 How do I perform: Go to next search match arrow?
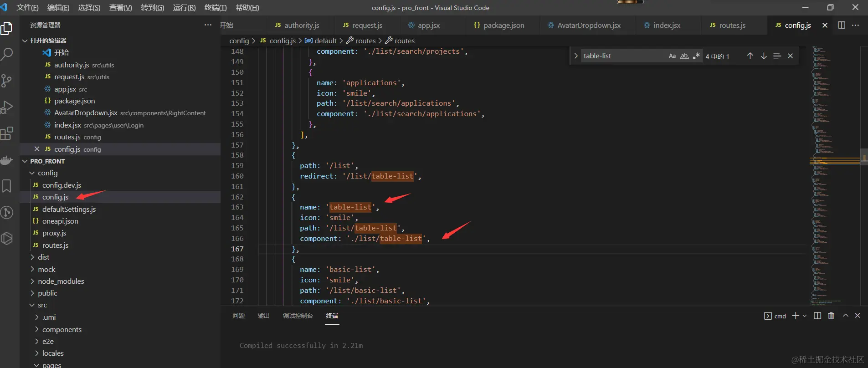[764, 56]
